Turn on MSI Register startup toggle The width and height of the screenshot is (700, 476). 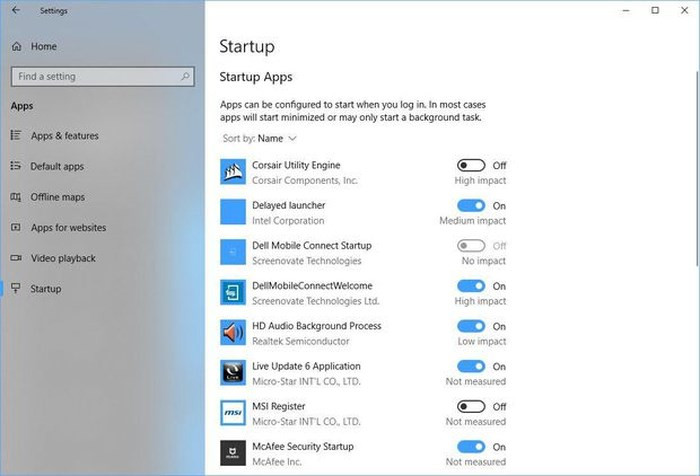click(x=471, y=406)
